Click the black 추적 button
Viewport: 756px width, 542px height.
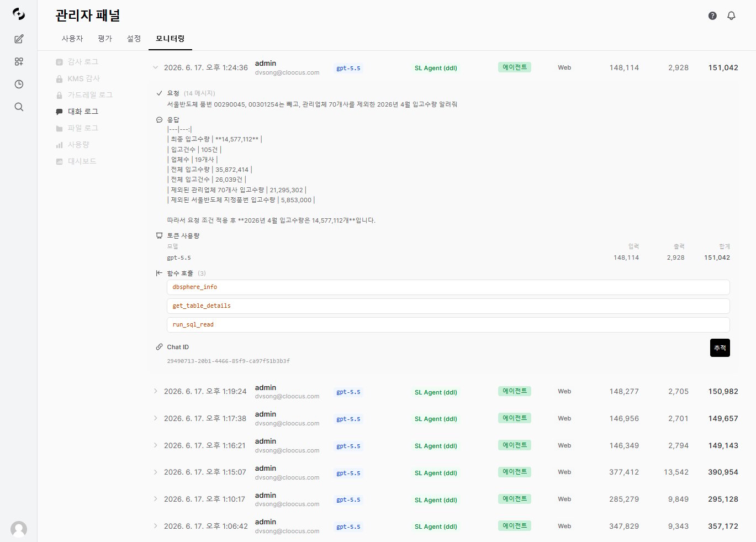click(x=720, y=348)
